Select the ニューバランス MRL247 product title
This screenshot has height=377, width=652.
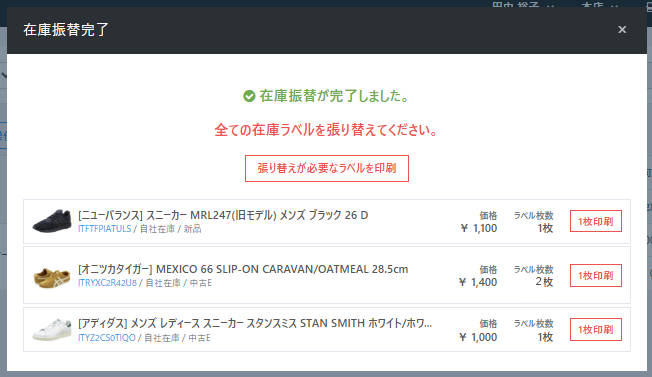click(223, 215)
